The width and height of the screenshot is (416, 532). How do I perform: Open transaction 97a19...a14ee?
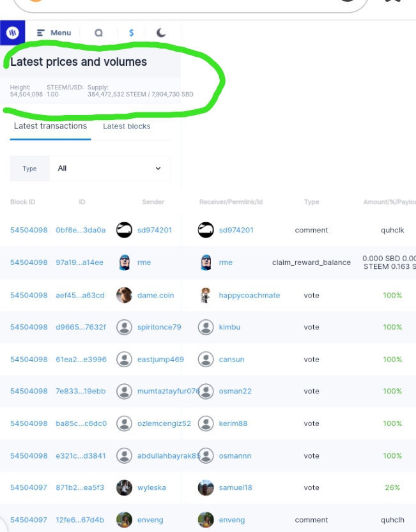tap(79, 262)
